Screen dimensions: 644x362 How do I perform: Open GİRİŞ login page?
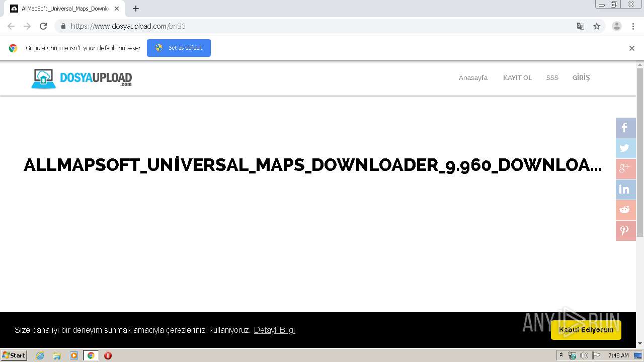(581, 77)
